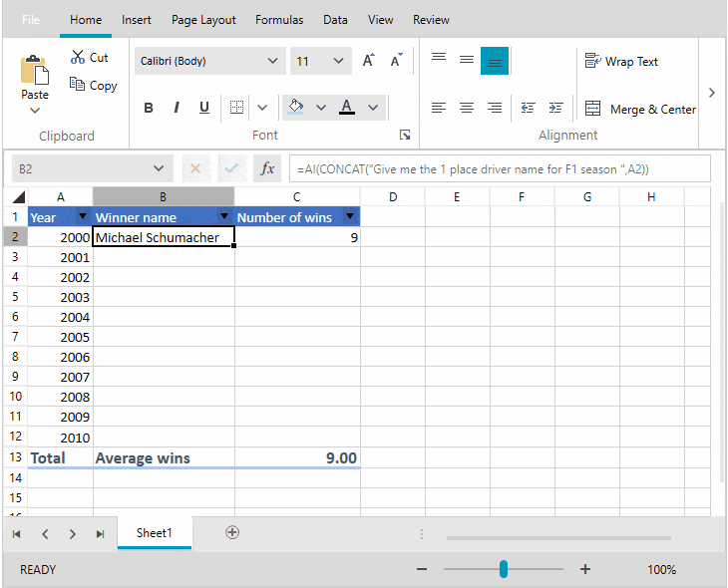This screenshot has width=728, height=588.
Task: Click the Cut scissors icon
Action: (78, 57)
